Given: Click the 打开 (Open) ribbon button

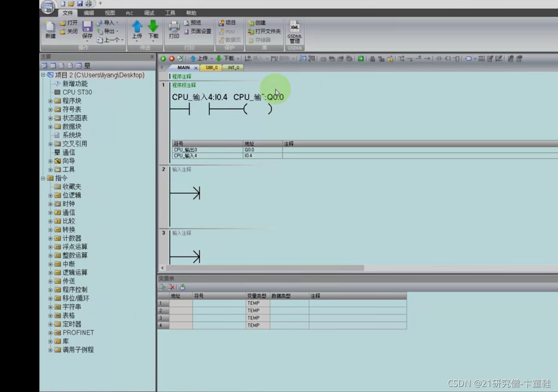Looking at the screenshot, I should (x=69, y=23).
